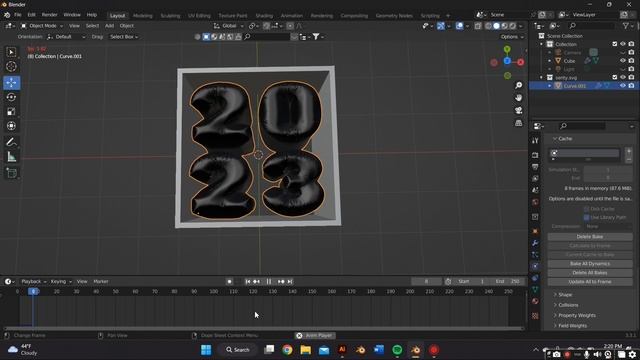This screenshot has height=360, width=640.
Task: Open viewport Options dropdown
Action: 512,37
